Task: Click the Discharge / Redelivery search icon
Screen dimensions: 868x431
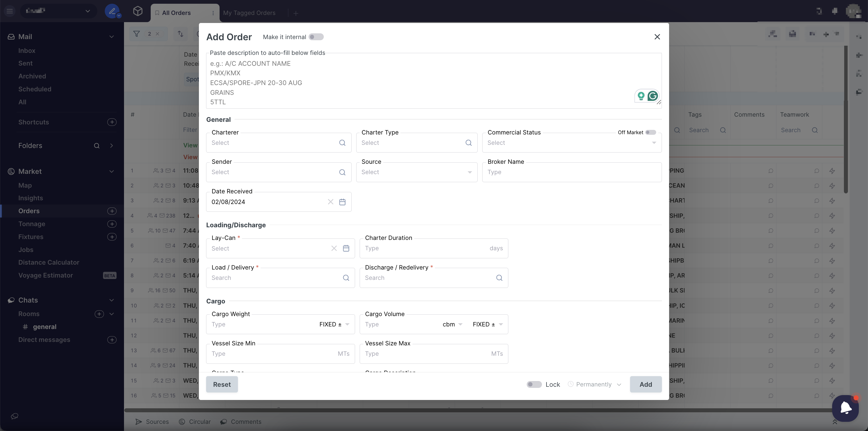Action: [x=499, y=278]
